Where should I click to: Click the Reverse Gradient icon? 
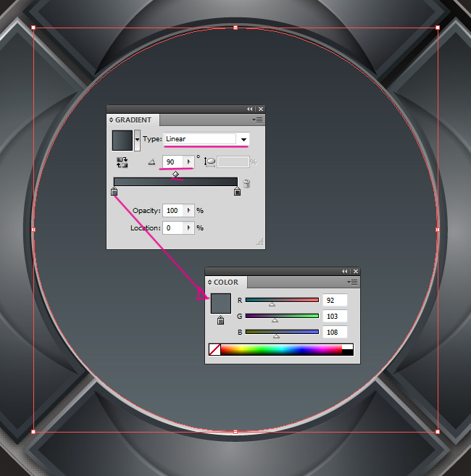[122, 162]
